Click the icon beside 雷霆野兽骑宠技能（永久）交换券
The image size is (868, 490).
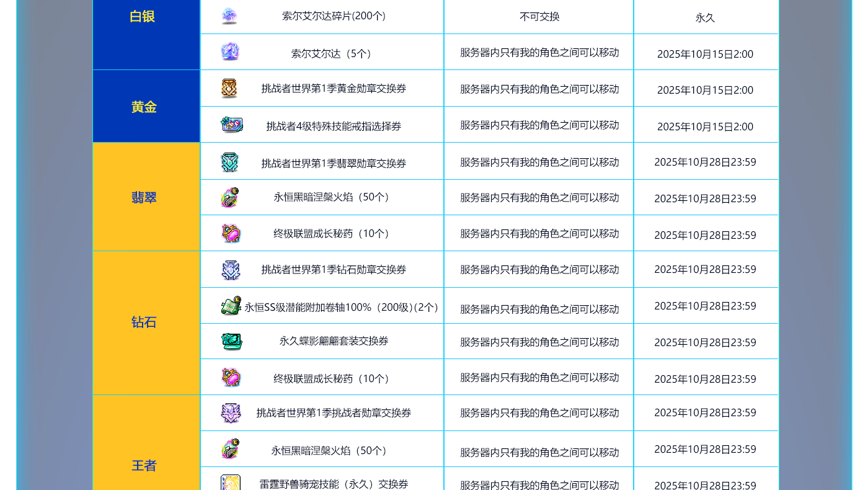click(231, 483)
